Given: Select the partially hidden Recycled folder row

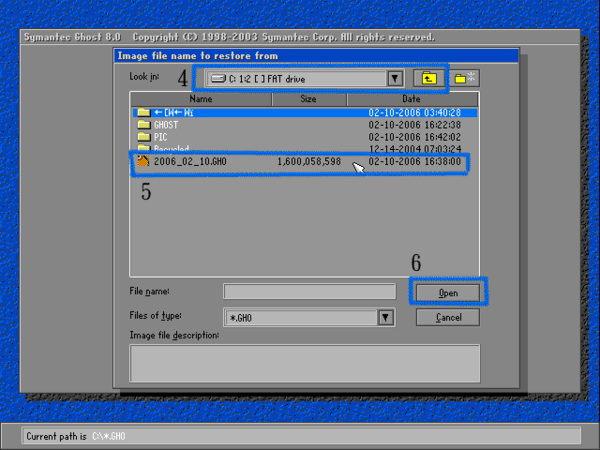Looking at the screenshot, I should (x=305, y=148).
